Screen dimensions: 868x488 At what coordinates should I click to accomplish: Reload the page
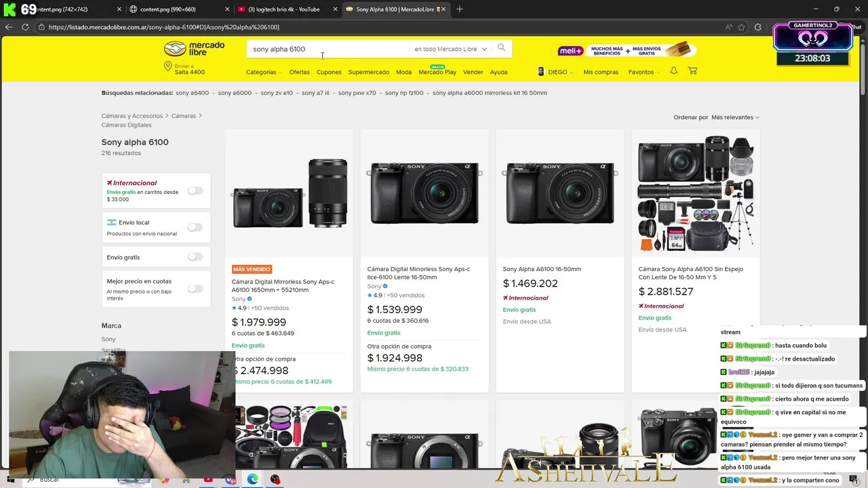click(x=25, y=27)
